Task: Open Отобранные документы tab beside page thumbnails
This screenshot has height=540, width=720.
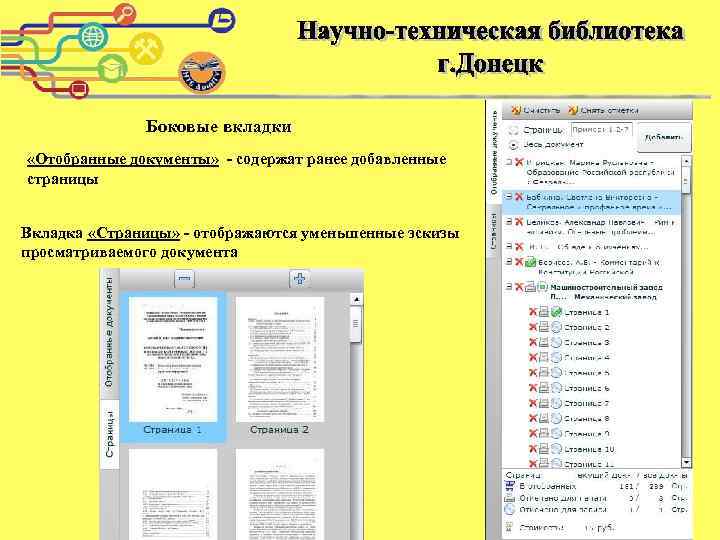Action: pos(109,333)
